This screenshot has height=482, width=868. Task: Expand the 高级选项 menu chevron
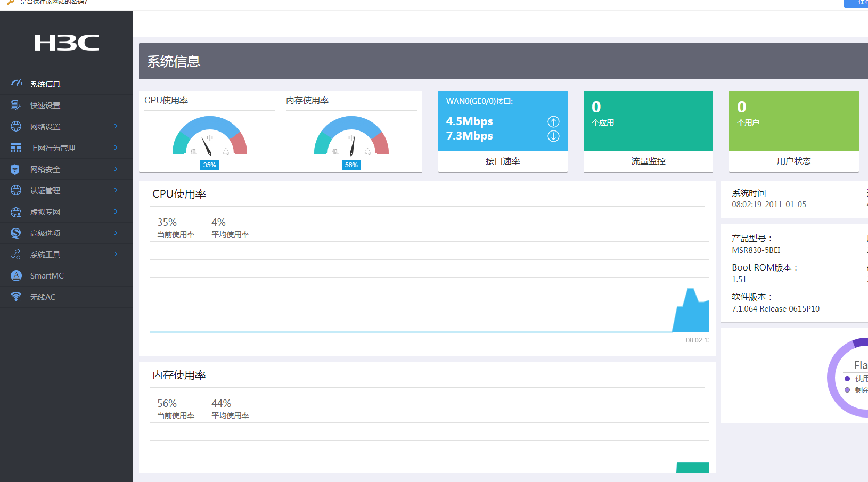[116, 233]
